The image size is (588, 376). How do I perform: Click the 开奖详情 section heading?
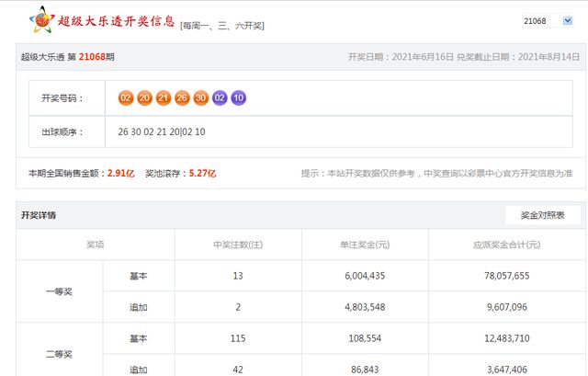click(x=39, y=215)
